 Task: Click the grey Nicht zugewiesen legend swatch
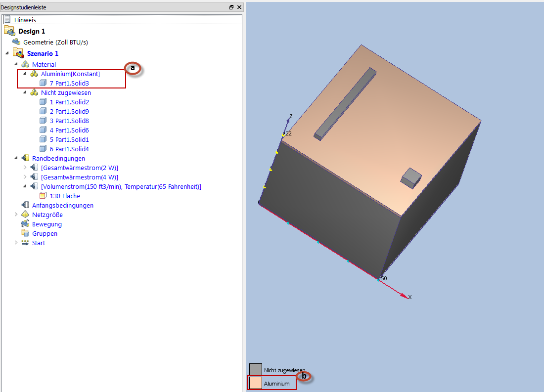click(256, 369)
